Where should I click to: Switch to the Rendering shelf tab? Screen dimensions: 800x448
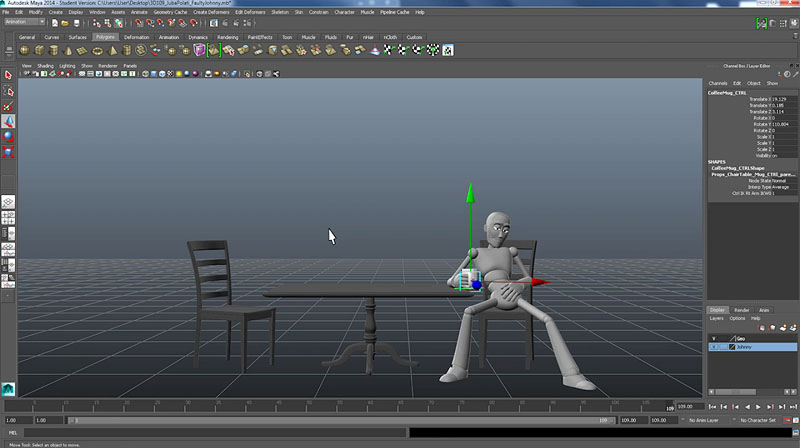coord(226,37)
